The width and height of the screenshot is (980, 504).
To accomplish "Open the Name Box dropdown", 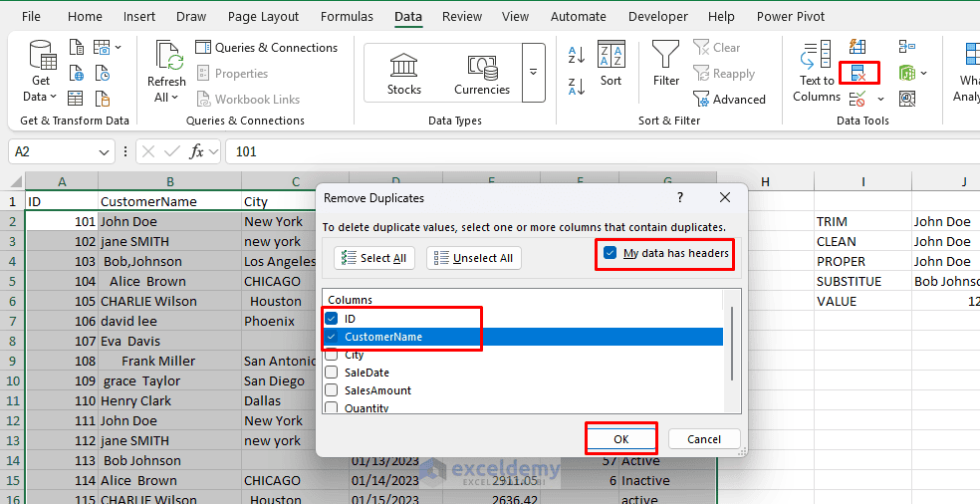I will [x=104, y=152].
